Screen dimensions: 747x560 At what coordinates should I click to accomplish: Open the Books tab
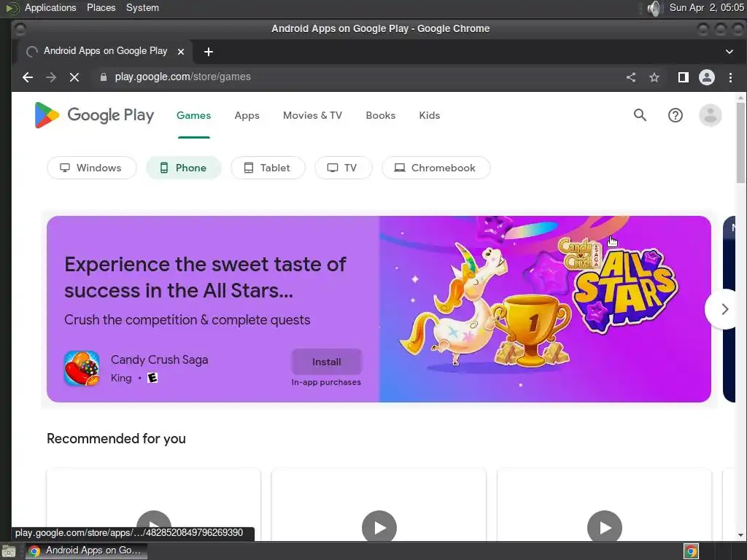pyautogui.click(x=381, y=115)
